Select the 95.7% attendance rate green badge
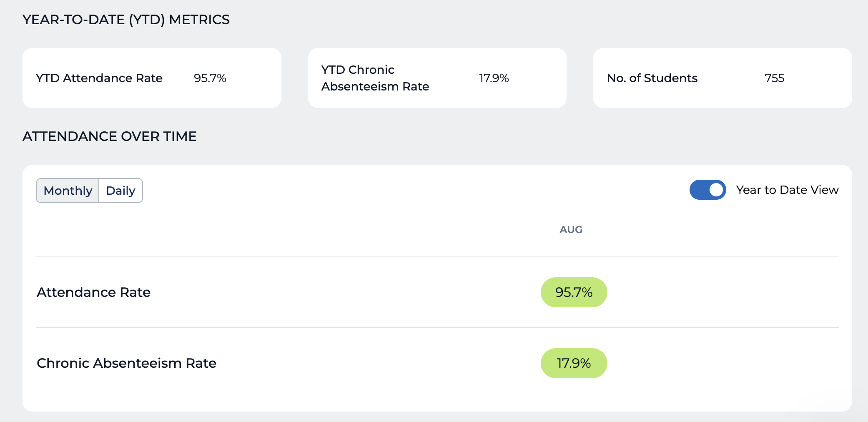 pos(574,292)
